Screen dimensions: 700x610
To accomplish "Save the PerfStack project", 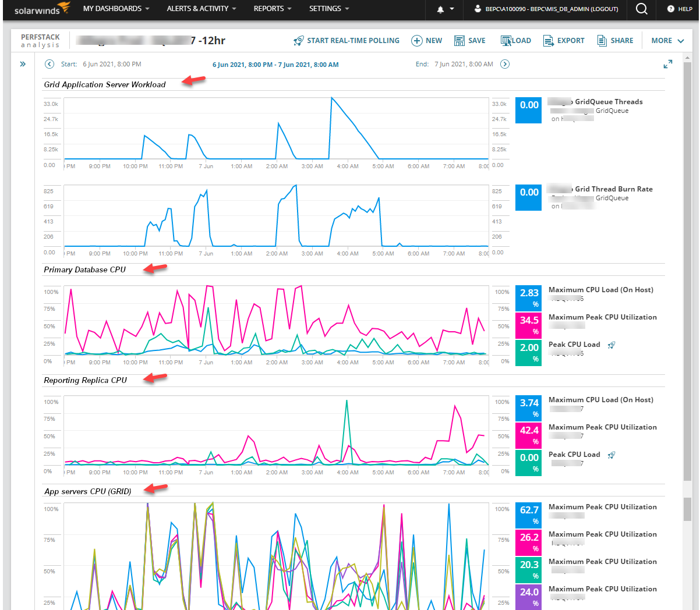I will click(x=470, y=41).
